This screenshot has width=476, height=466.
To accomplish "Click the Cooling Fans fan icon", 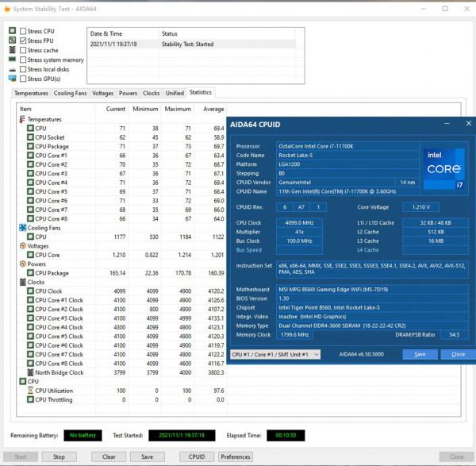I will (21, 228).
